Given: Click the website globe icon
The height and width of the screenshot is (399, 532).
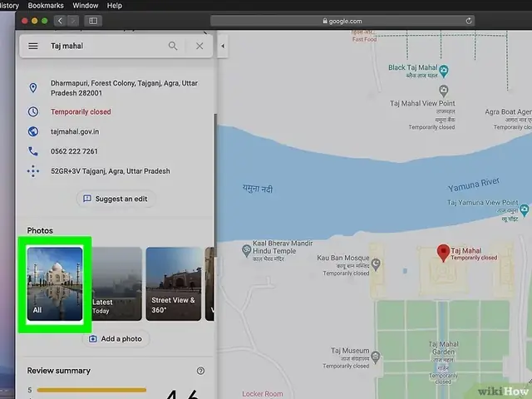Looking at the screenshot, I should [x=33, y=131].
